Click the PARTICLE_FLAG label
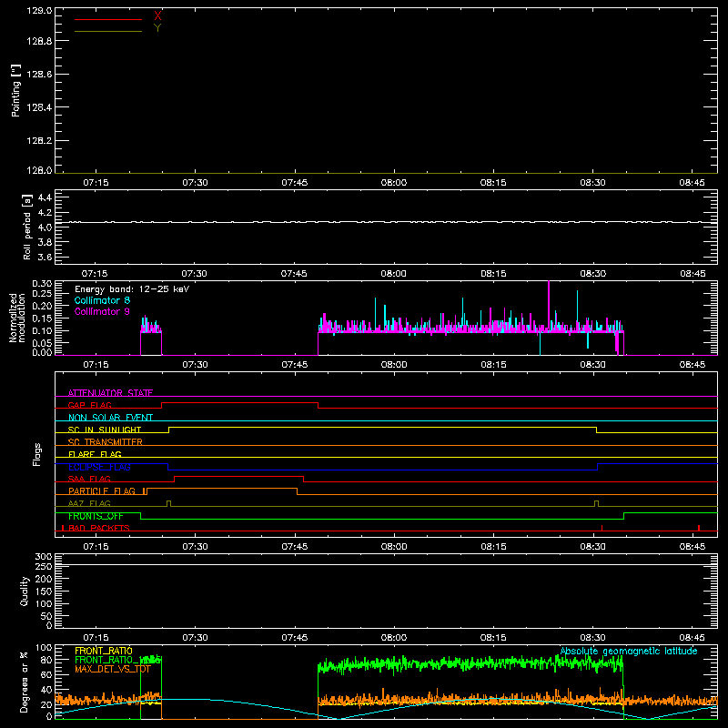 click(x=102, y=491)
